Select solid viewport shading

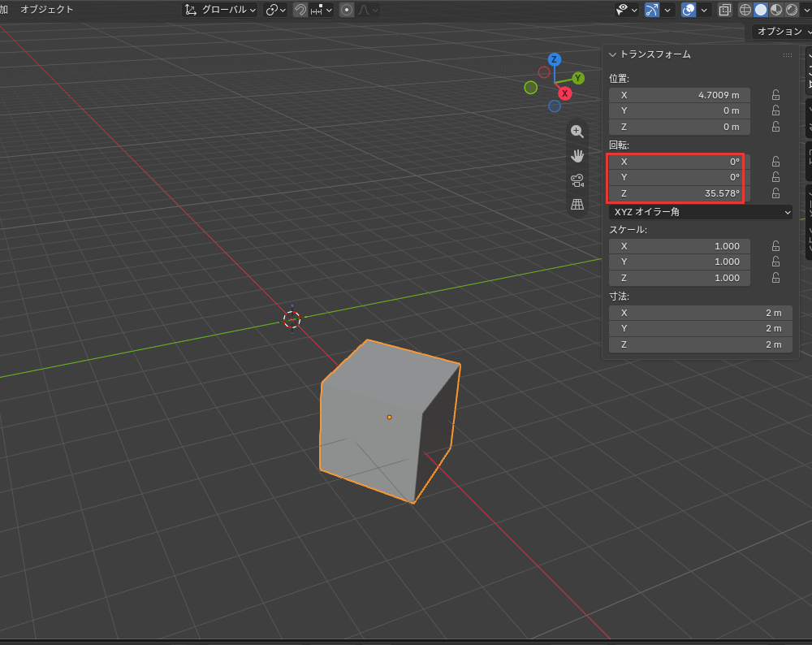761,10
